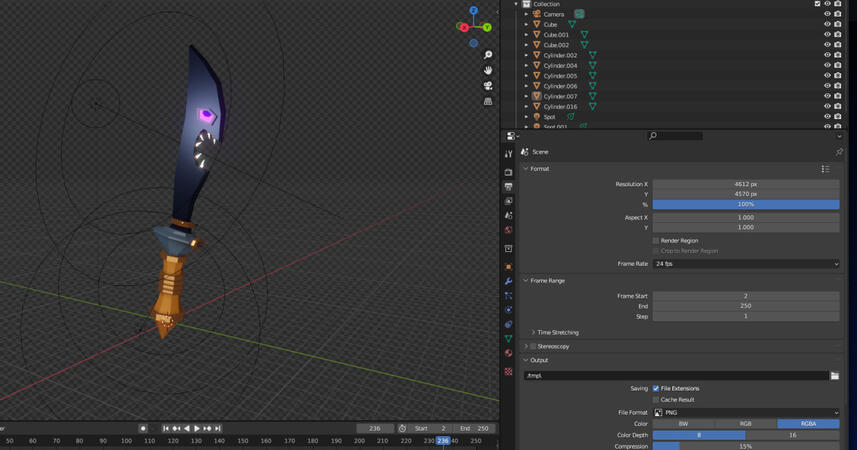Choose RGB color mode button
Viewport: 857px width, 450px height.
(x=745, y=423)
